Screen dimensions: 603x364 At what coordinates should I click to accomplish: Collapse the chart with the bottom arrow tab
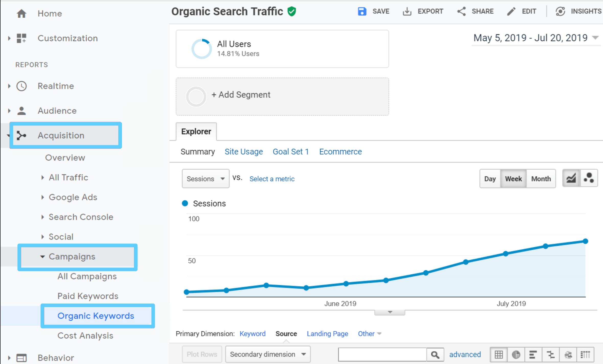(390, 312)
